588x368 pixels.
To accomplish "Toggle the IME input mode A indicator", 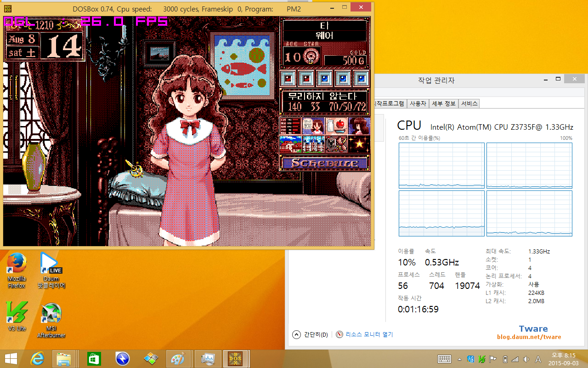I will click(538, 359).
